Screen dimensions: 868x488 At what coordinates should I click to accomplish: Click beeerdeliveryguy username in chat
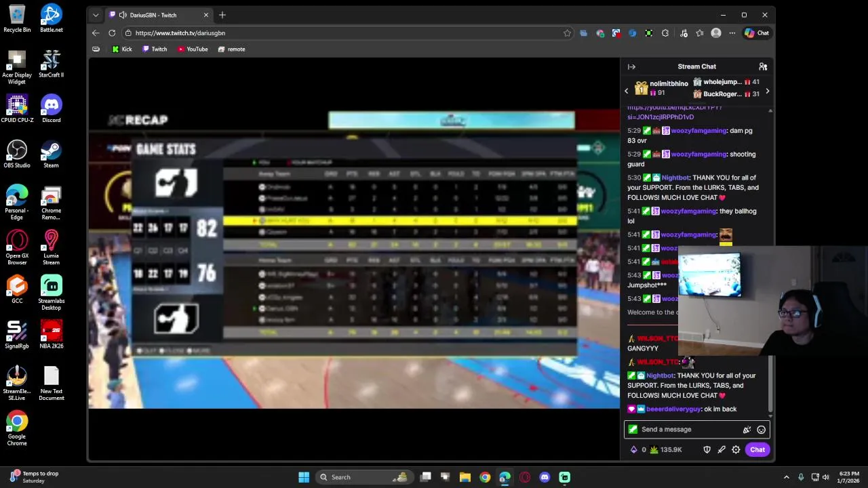pos(673,409)
